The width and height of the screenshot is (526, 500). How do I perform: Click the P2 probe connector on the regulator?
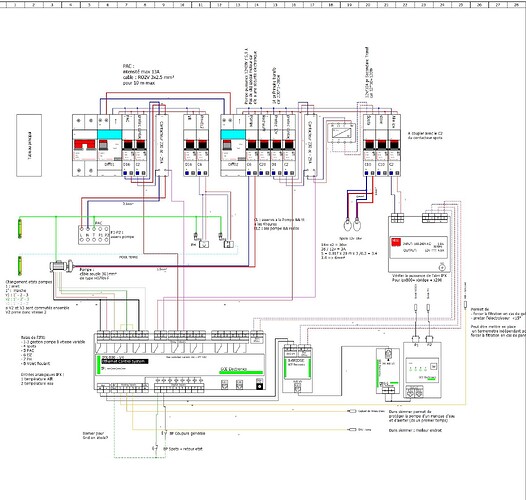point(428,339)
